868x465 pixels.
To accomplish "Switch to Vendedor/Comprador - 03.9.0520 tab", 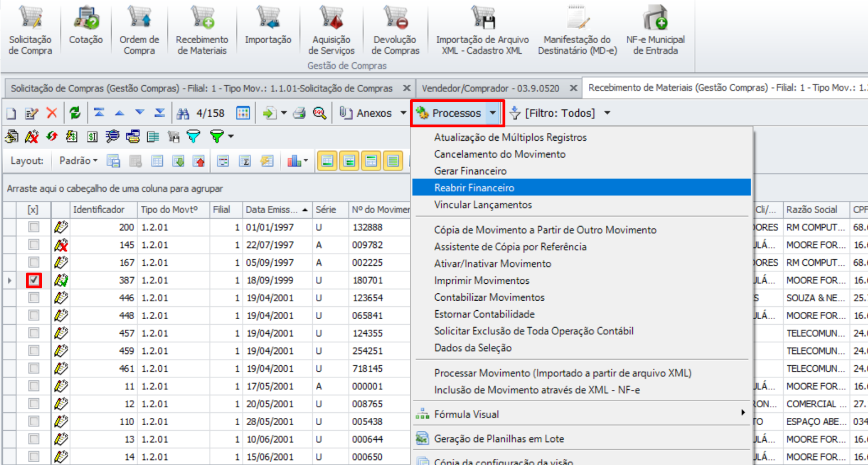I will pyautogui.click(x=490, y=89).
